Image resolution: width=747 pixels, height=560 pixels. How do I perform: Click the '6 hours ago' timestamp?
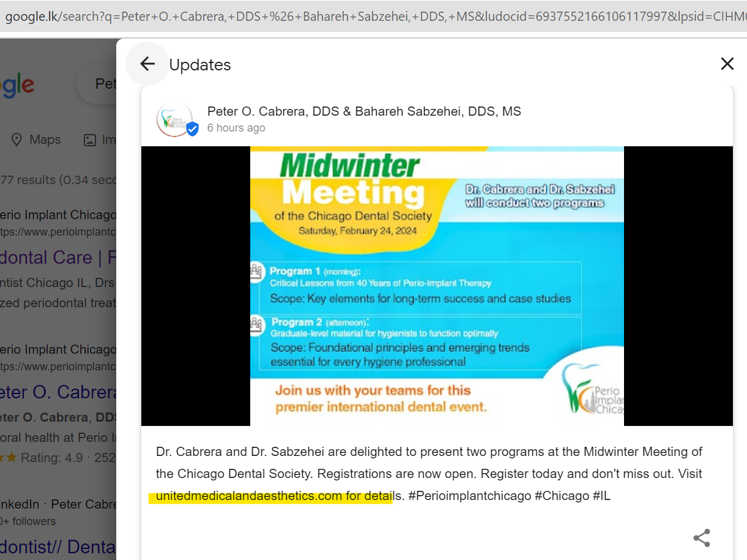point(236,128)
